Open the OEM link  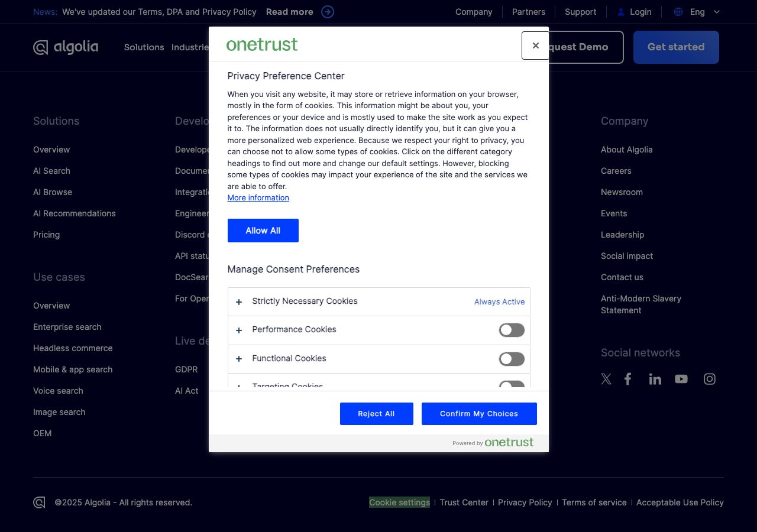click(x=43, y=433)
